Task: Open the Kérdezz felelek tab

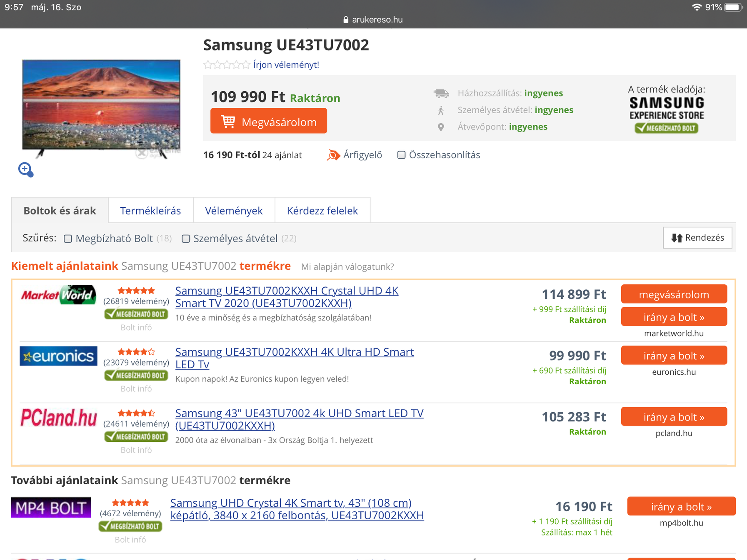Action: [x=322, y=211]
